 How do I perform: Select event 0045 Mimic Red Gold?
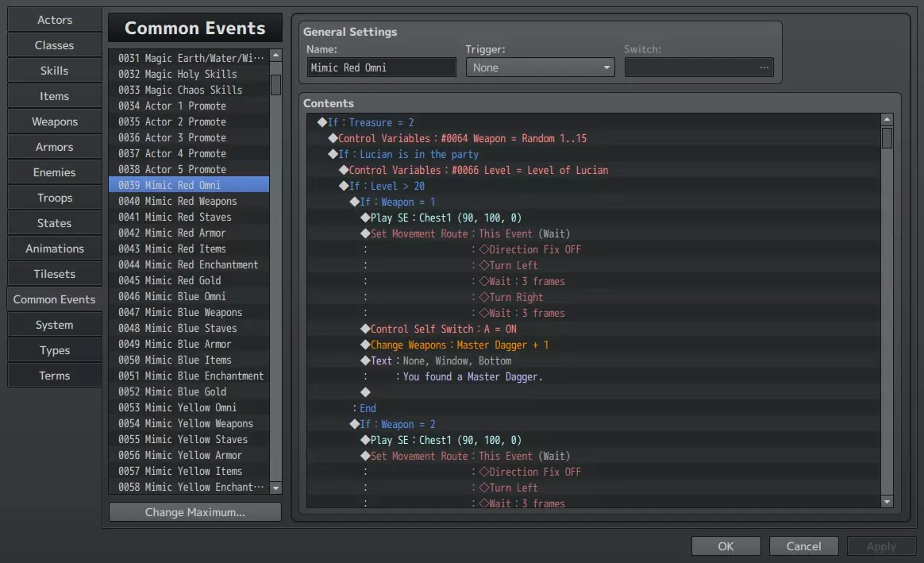[x=189, y=280]
